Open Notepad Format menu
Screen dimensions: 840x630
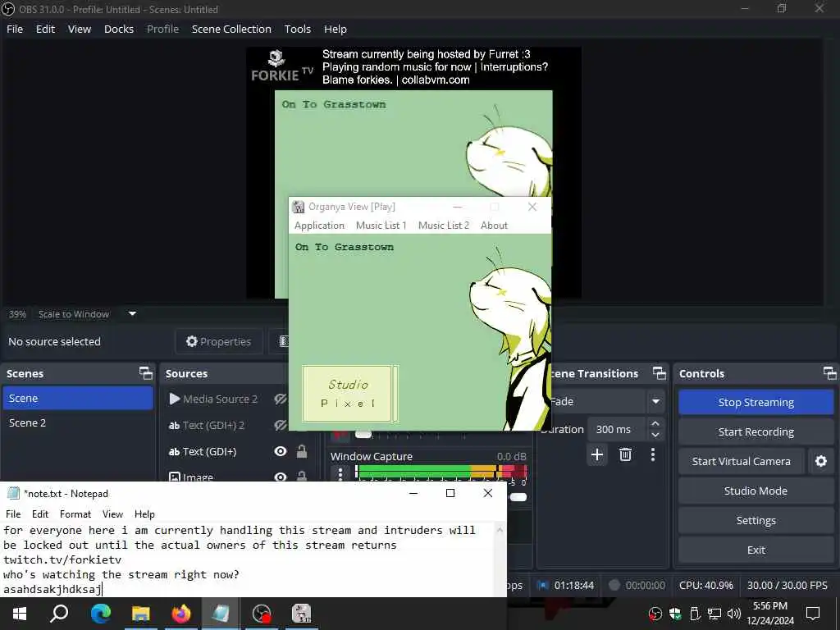(x=75, y=514)
